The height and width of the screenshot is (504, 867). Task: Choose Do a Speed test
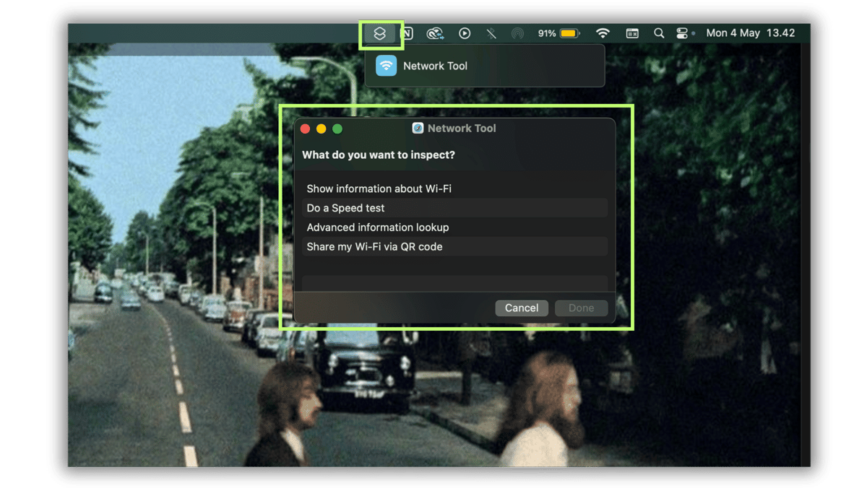455,208
